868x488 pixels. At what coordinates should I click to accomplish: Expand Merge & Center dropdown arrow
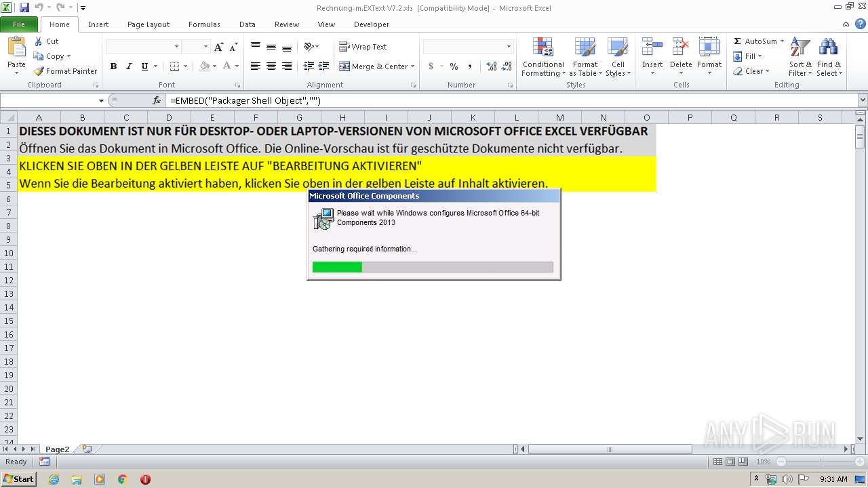pyautogui.click(x=412, y=66)
